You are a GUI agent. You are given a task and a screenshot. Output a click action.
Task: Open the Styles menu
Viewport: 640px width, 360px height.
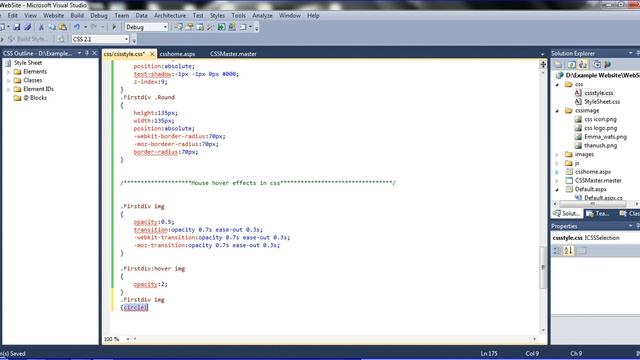pyautogui.click(x=217, y=16)
